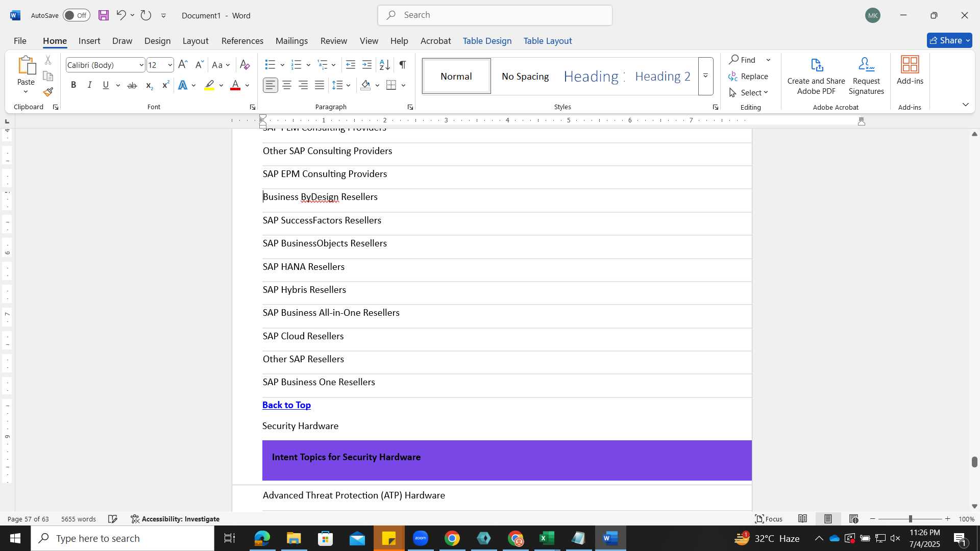Open Excel from the taskbar

pos(547,538)
